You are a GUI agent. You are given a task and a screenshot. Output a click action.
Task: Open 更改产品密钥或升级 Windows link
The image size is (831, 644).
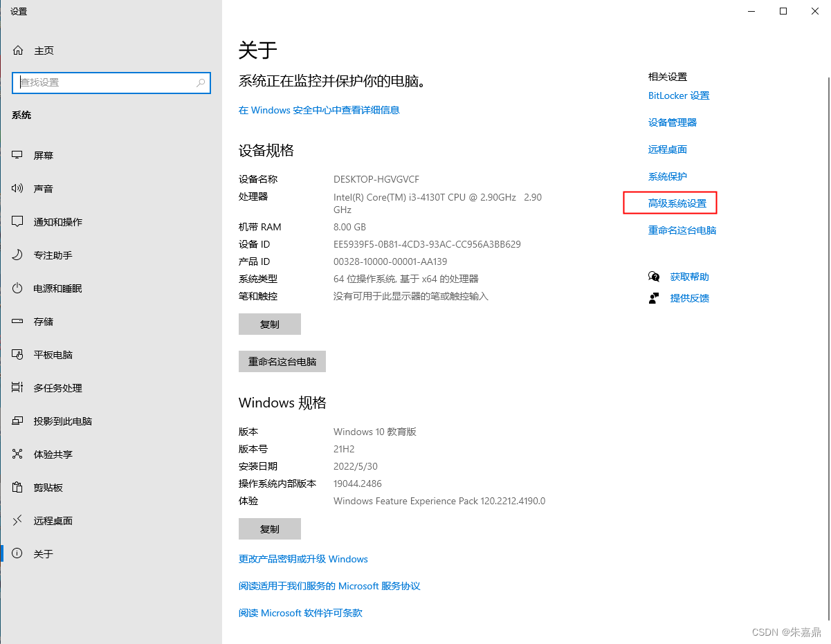tap(303, 559)
